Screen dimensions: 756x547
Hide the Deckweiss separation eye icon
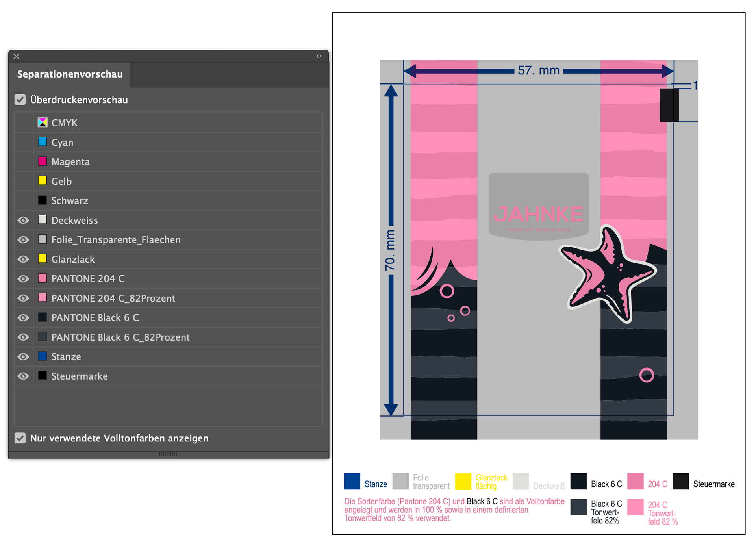(x=23, y=220)
